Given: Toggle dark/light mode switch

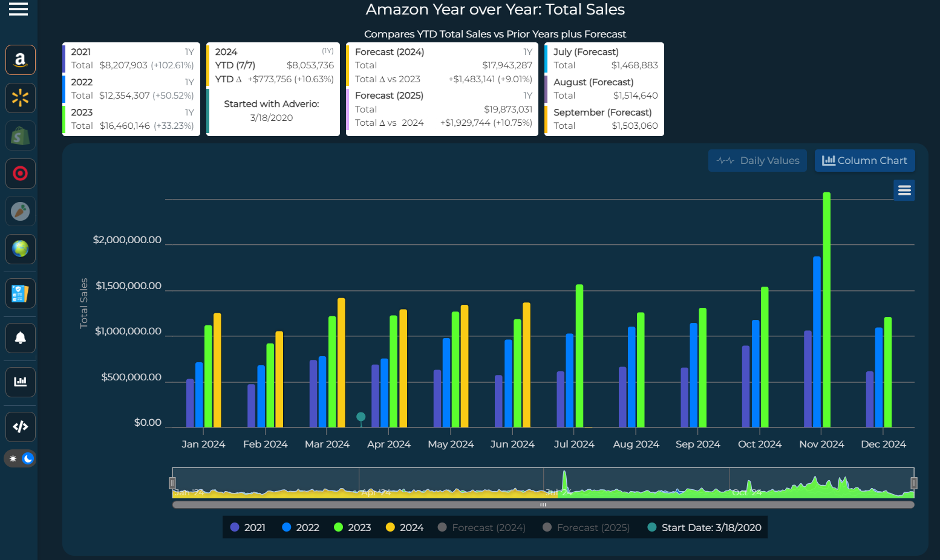Looking at the screenshot, I should click(20, 458).
